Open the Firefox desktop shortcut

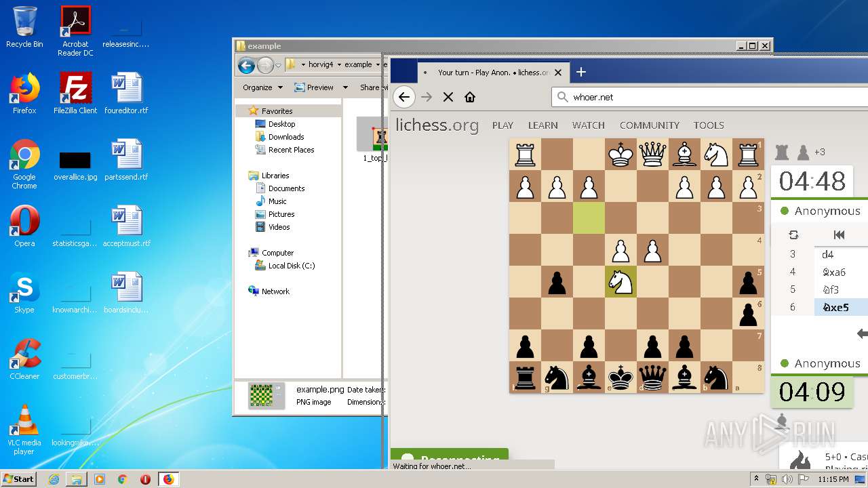[x=24, y=94]
